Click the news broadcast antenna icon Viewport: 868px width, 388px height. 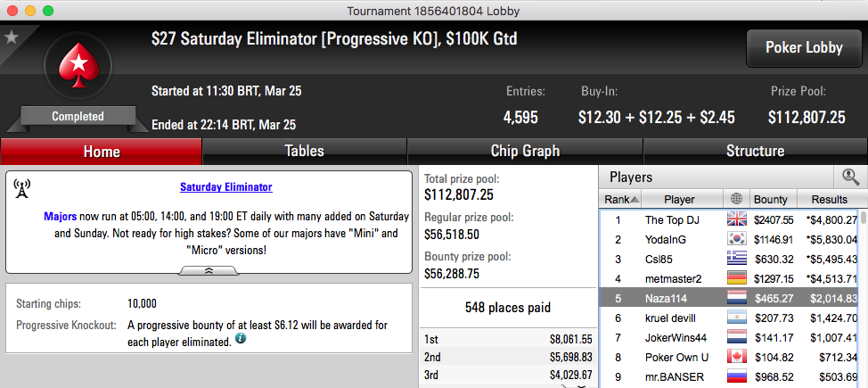click(x=21, y=188)
